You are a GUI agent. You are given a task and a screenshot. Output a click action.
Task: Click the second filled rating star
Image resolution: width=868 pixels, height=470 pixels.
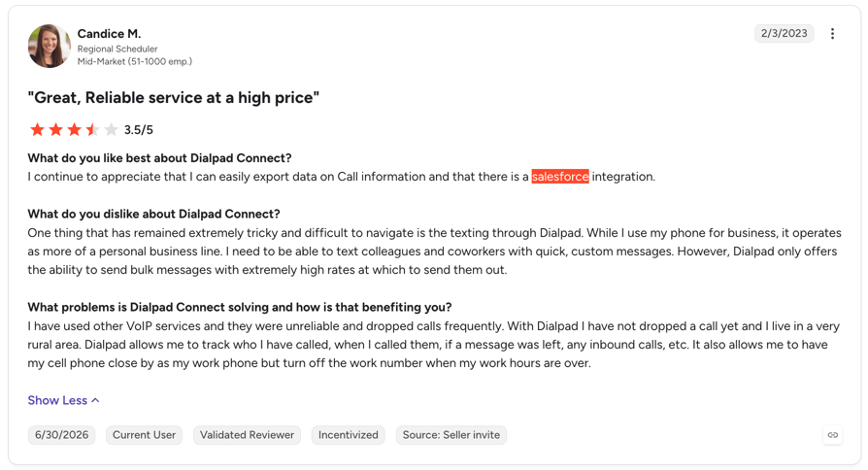point(56,129)
